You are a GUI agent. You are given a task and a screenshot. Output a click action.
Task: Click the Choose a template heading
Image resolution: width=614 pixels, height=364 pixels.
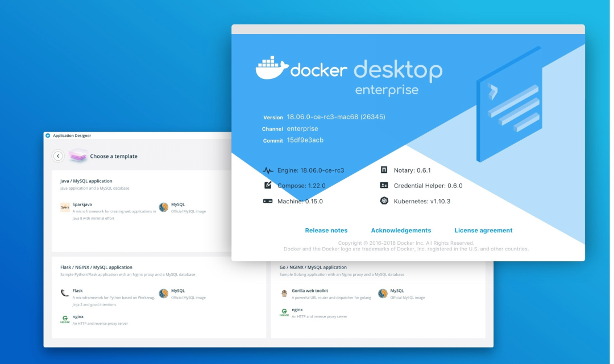click(x=114, y=156)
